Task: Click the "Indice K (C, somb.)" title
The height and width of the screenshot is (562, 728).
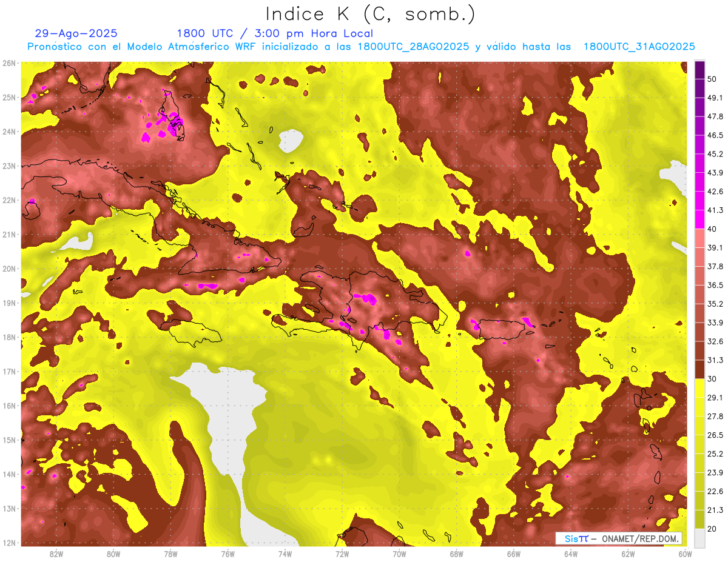Action: coord(371,15)
